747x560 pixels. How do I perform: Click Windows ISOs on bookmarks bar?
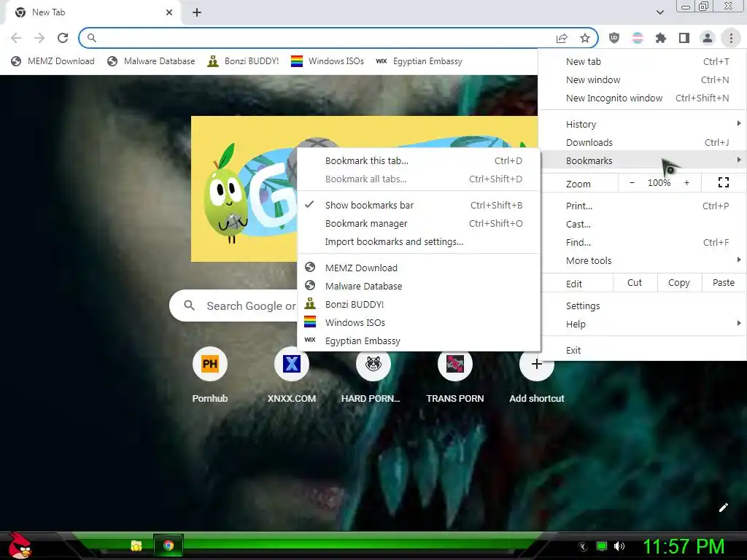point(328,61)
